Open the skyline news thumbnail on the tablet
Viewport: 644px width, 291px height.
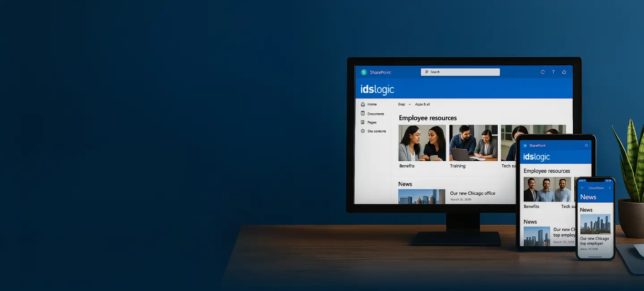tap(537, 236)
